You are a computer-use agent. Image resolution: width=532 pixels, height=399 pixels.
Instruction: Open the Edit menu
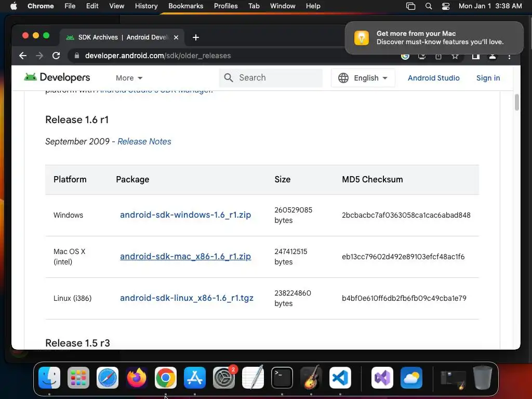coord(92,6)
